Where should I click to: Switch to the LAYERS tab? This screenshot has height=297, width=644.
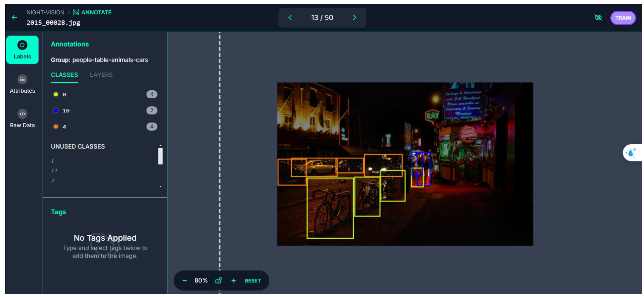click(x=101, y=75)
